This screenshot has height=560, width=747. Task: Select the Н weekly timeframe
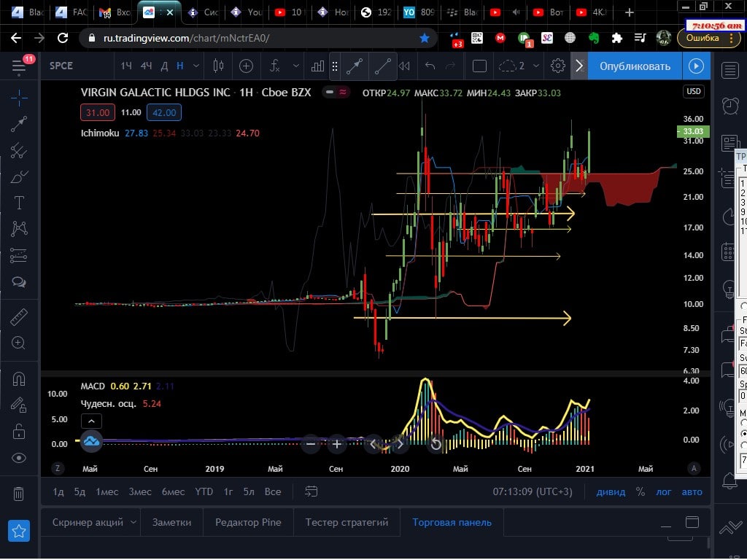point(180,66)
